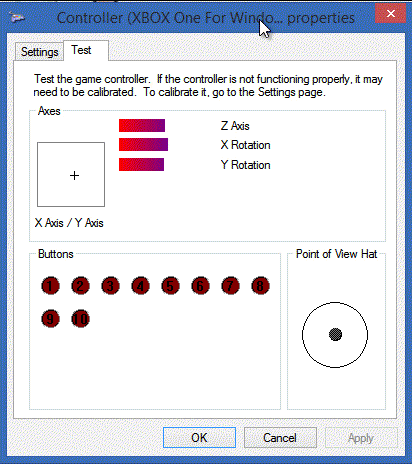Confirm with the OK button
Viewport: 412px width, 464px height.
click(x=199, y=438)
